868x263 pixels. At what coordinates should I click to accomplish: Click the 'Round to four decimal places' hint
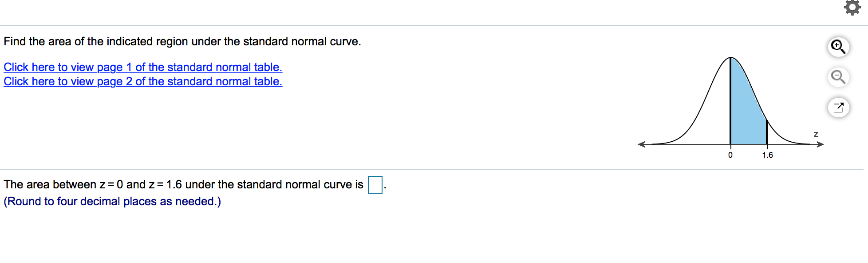112,201
